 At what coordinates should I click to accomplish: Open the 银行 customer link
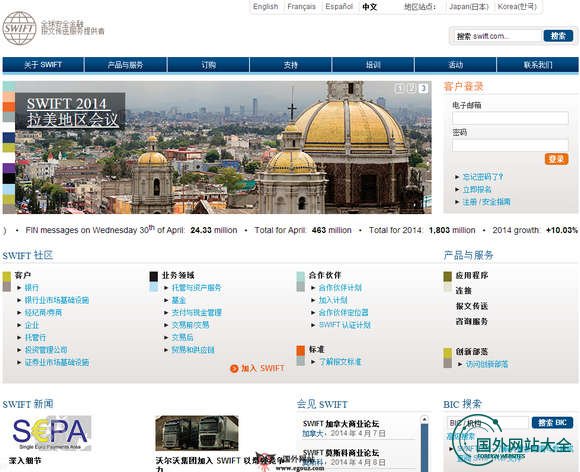[31, 287]
